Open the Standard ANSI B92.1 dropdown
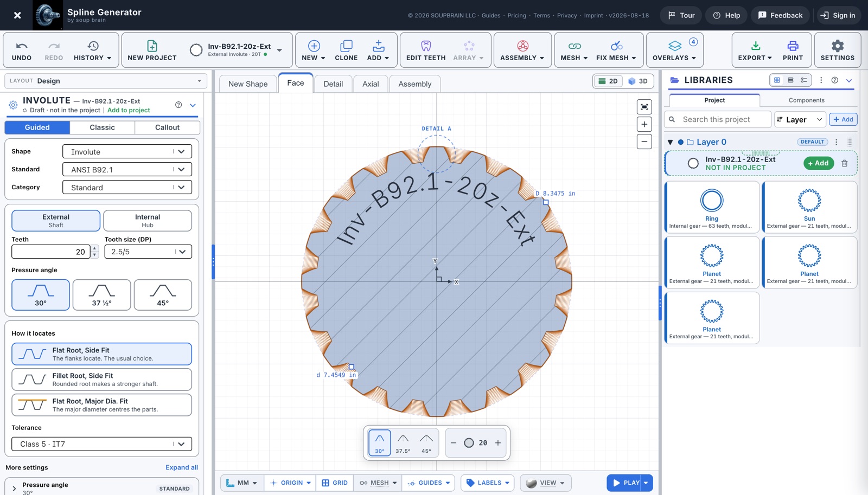The image size is (868, 495). pyautogui.click(x=127, y=170)
